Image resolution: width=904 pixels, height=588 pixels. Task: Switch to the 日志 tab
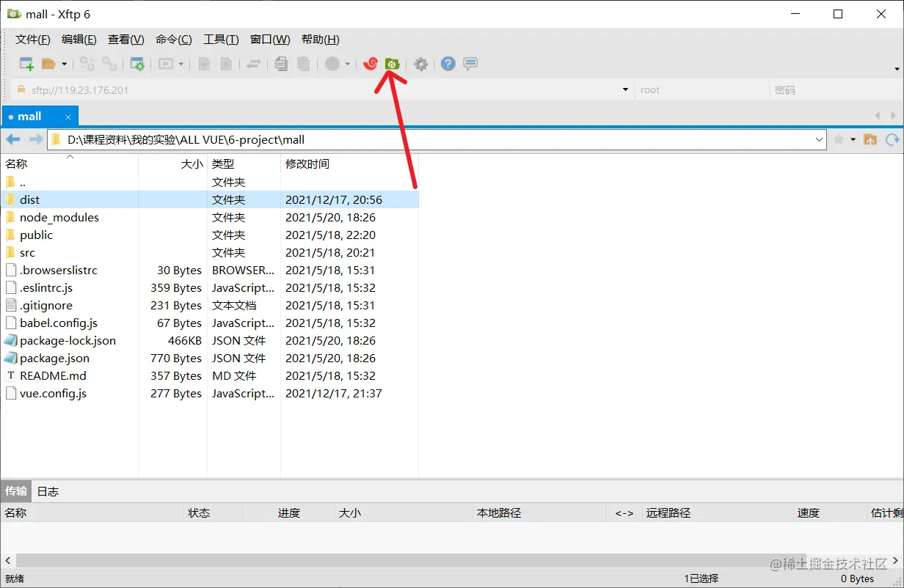pyautogui.click(x=48, y=491)
